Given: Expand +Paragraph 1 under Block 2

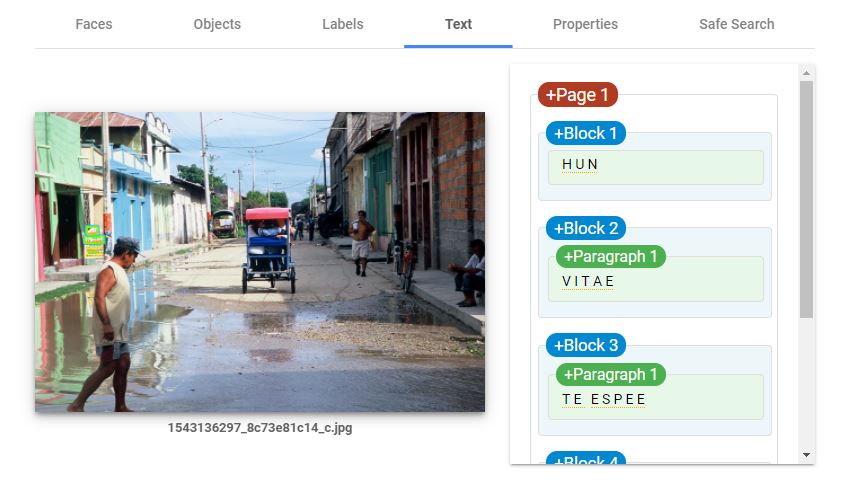Looking at the screenshot, I should tap(610, 256).
